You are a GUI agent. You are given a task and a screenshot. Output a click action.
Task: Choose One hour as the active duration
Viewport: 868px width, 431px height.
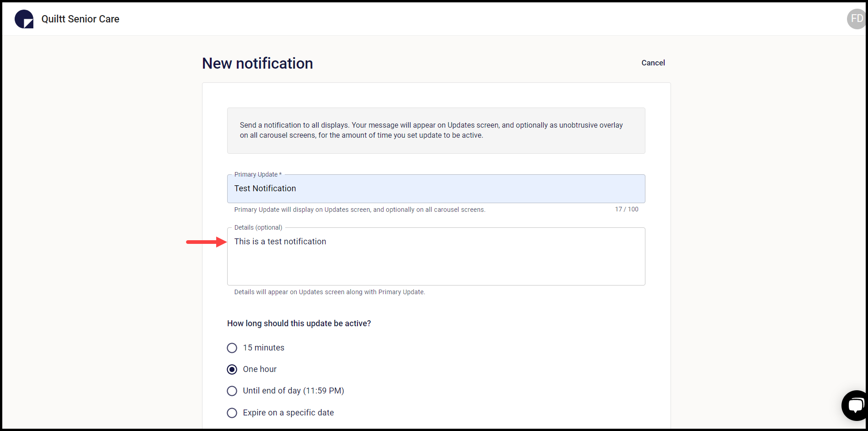232,369
